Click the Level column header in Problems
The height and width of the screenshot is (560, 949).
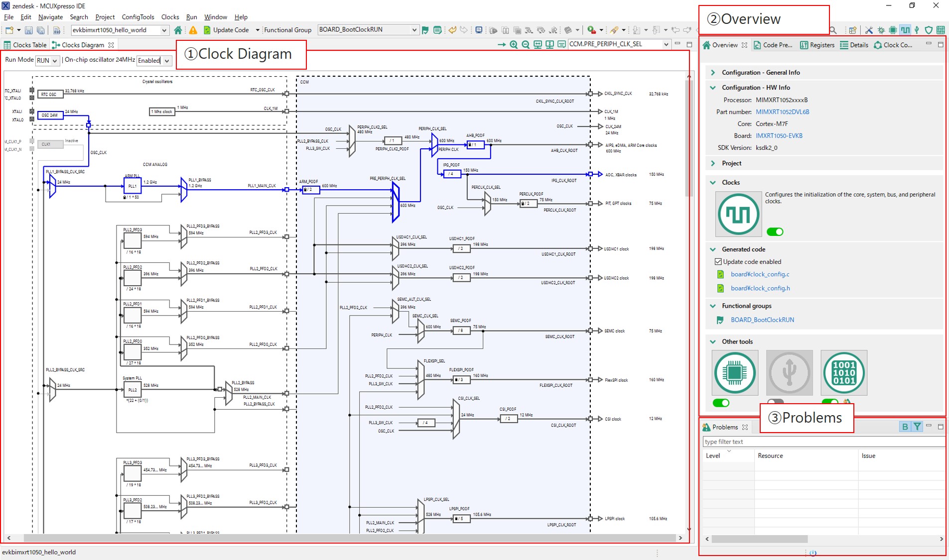pyautogui.click(x=728, y=455)
